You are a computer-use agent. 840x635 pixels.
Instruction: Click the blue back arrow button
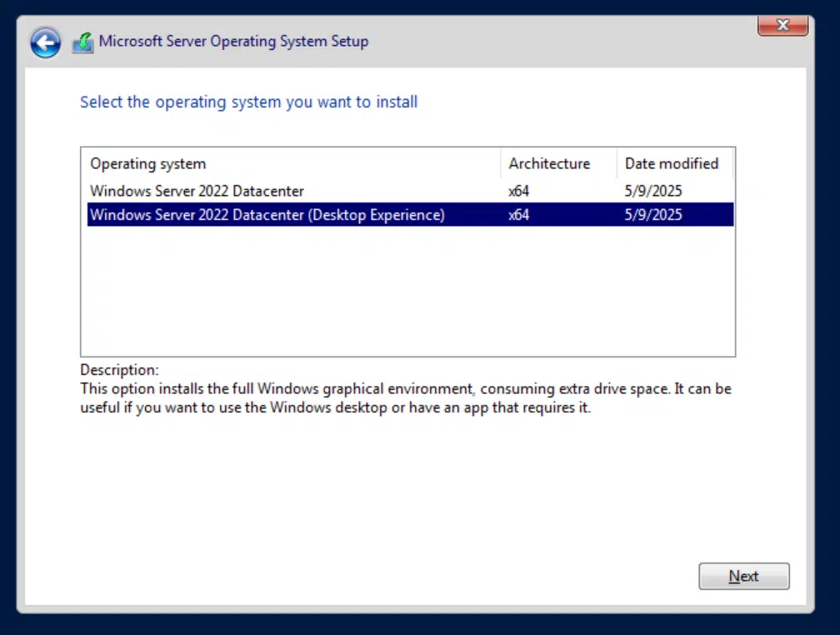click(x=46, y=42)
